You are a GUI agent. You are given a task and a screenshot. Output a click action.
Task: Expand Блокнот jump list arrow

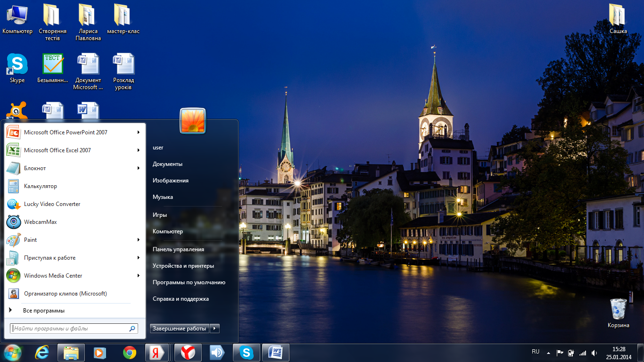(139, 168)
